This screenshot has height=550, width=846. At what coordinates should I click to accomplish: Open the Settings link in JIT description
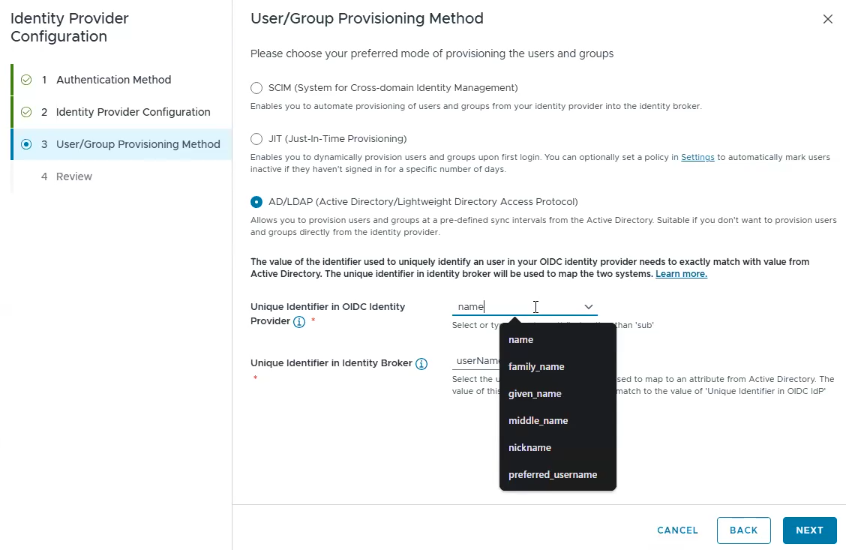tap(697, 157)
